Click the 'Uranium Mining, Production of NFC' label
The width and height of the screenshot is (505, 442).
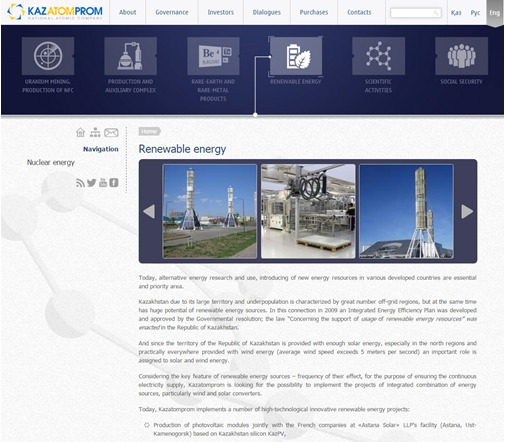48,86
